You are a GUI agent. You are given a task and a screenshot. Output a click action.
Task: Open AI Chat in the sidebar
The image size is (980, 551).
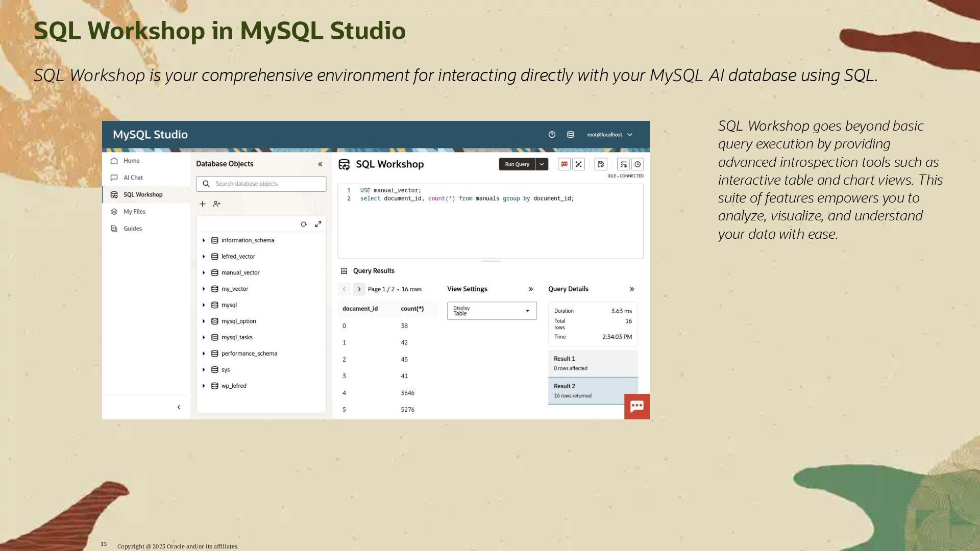[x=133, y=178]
